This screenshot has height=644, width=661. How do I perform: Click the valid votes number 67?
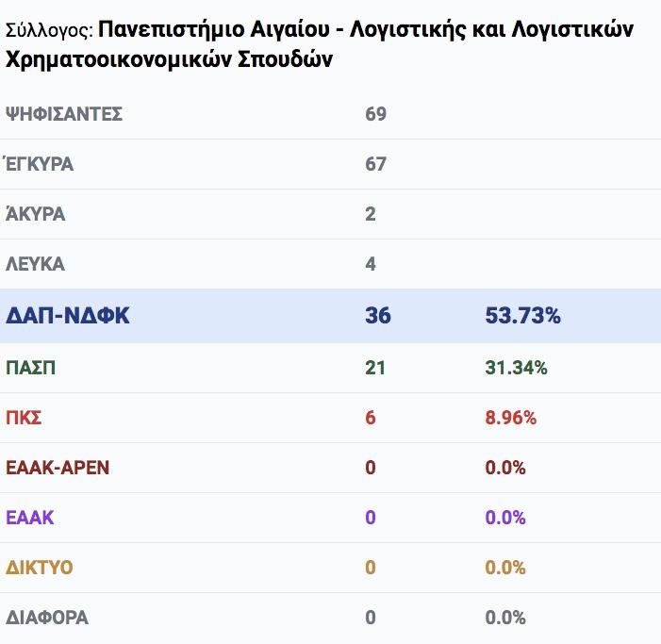(x=375, y=164)
